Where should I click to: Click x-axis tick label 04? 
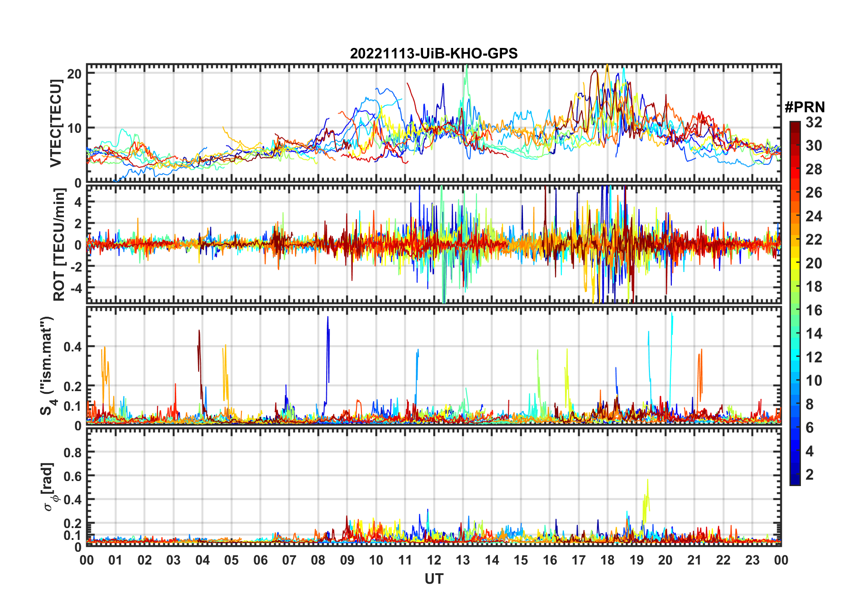click(x=203, y=560)
